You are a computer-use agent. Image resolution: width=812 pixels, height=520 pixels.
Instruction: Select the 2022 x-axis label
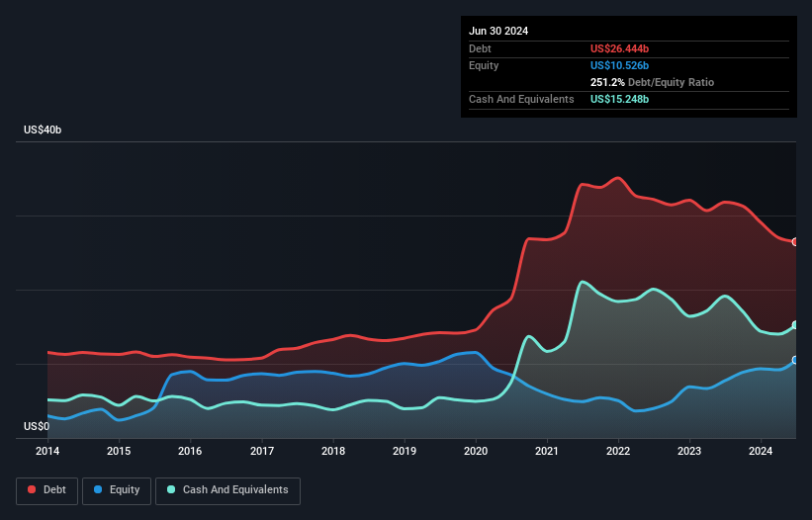point(618,451)
